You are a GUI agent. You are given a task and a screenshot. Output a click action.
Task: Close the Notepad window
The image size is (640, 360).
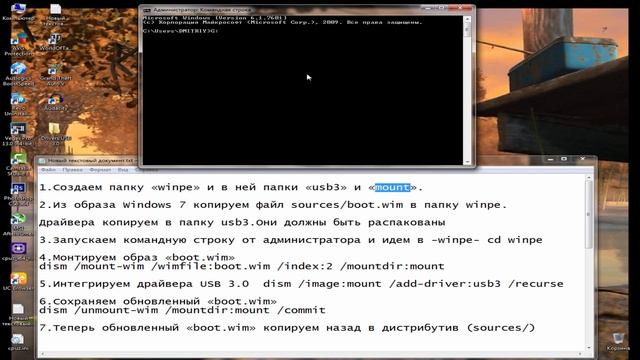coord(582,159)
